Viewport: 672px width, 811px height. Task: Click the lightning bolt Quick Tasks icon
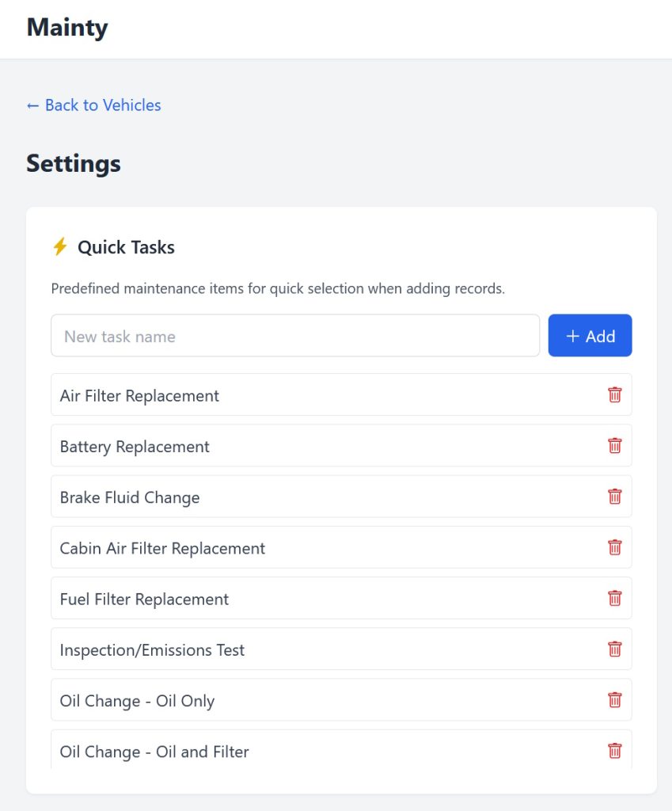pos(59,246)
